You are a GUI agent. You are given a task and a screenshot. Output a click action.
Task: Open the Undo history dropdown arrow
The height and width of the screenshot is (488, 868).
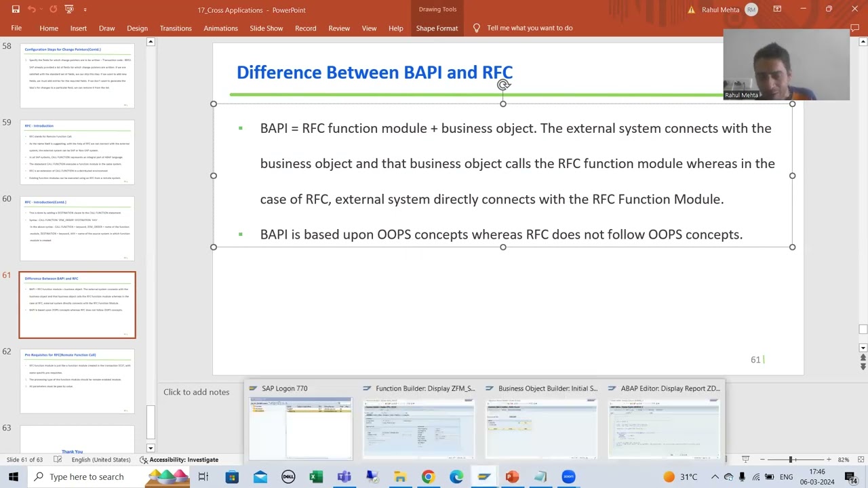[41, 9]
